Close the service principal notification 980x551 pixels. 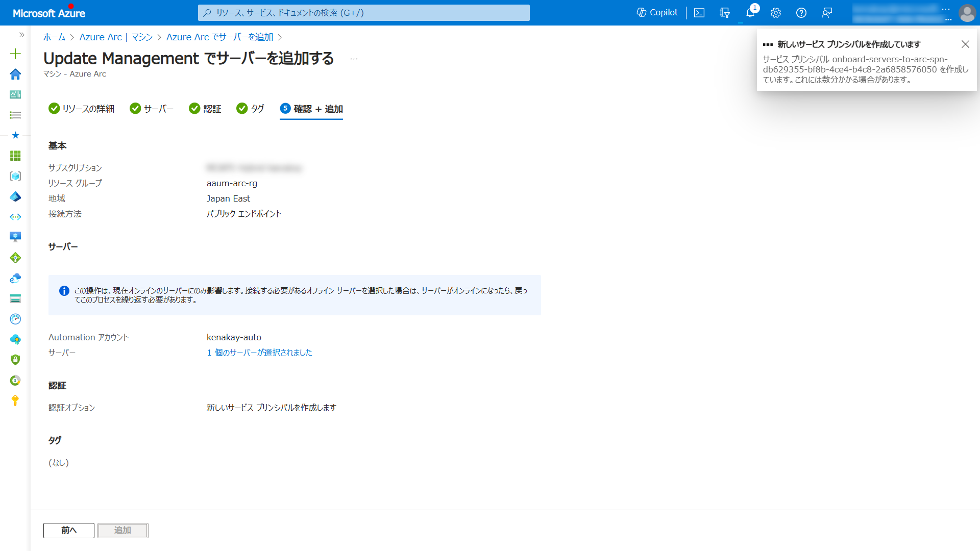coord(965,44)
